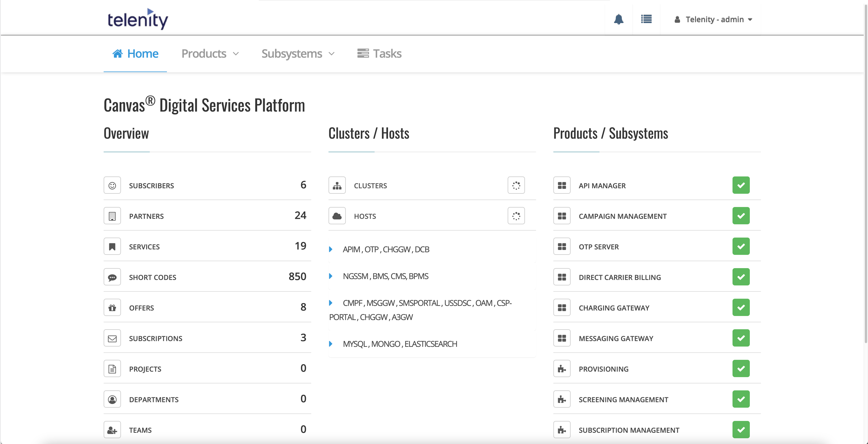868x444 pixels.
Task: Open the API MANAGER product link
Action: coord(602,186)
